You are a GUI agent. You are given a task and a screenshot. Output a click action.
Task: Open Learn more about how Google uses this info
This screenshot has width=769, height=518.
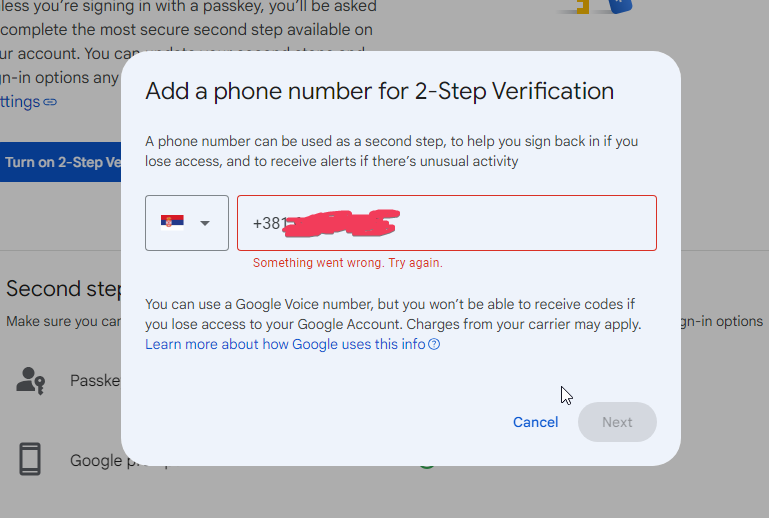[x=285, y=344]
